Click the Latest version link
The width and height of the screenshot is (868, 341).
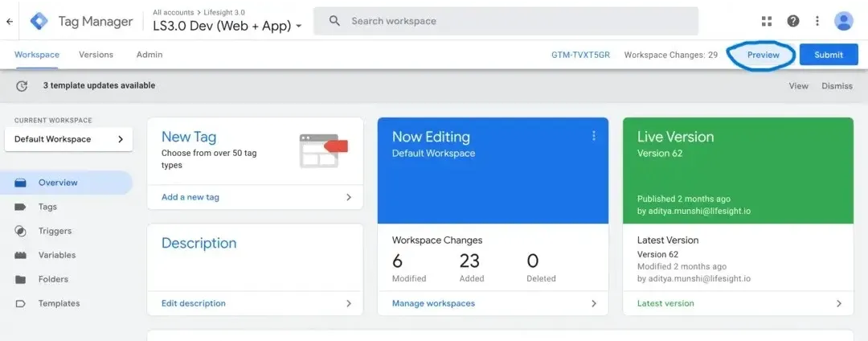click(x=665, y=303)
